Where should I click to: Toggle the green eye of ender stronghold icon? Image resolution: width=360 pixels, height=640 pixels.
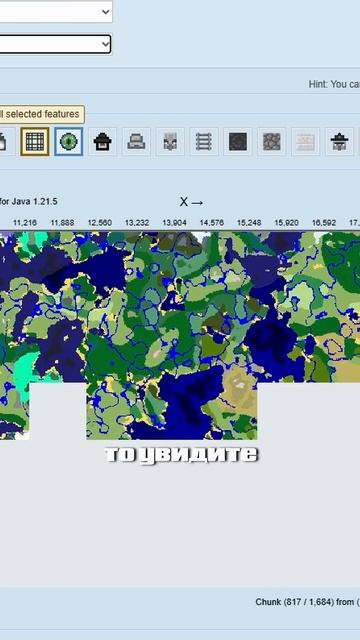pos(69,142)
